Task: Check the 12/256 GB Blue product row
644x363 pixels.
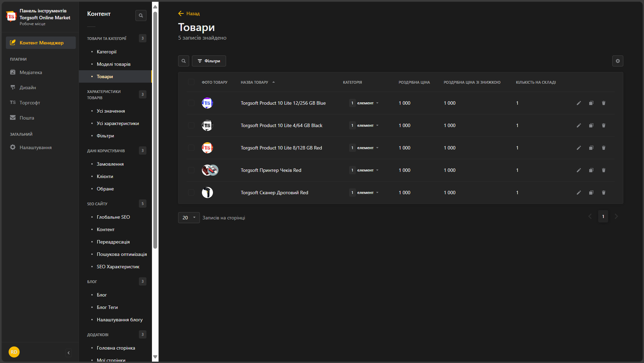Action: pos(191,103)
